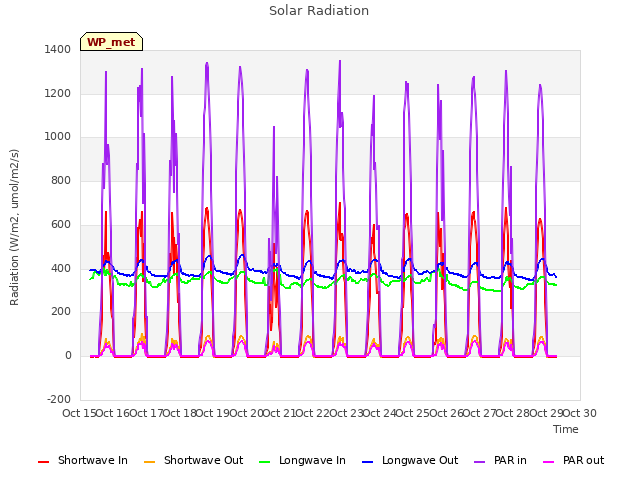Image resolution: width=640 pixels, height=480 pixels.
Task: Click the green Longwave In legend swatch
Action: [x=265, y=462]
